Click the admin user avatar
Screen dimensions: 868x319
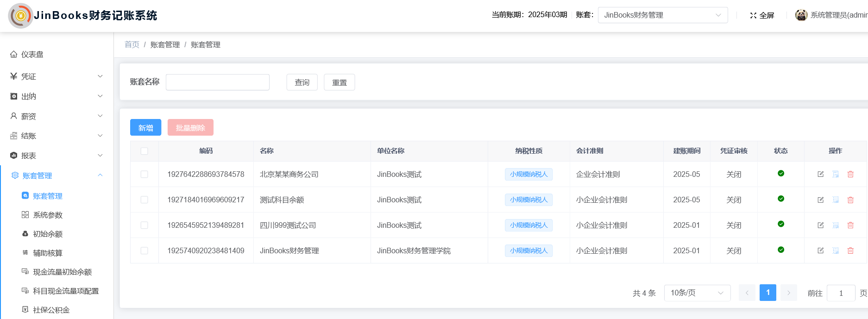click(801, 15)
